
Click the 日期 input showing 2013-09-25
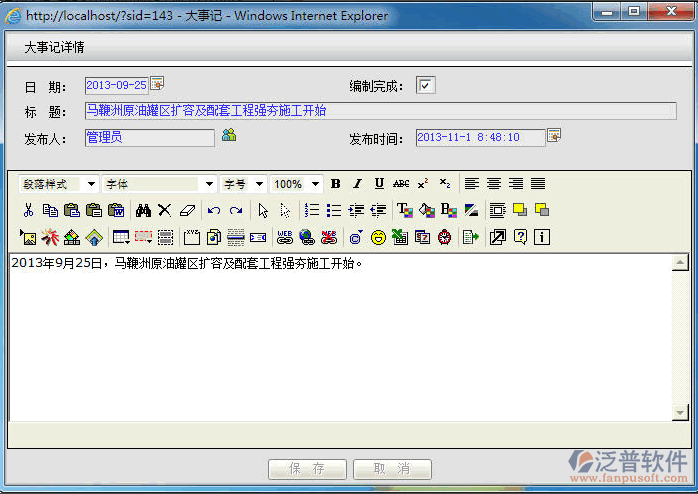click(x=117, y=85)
